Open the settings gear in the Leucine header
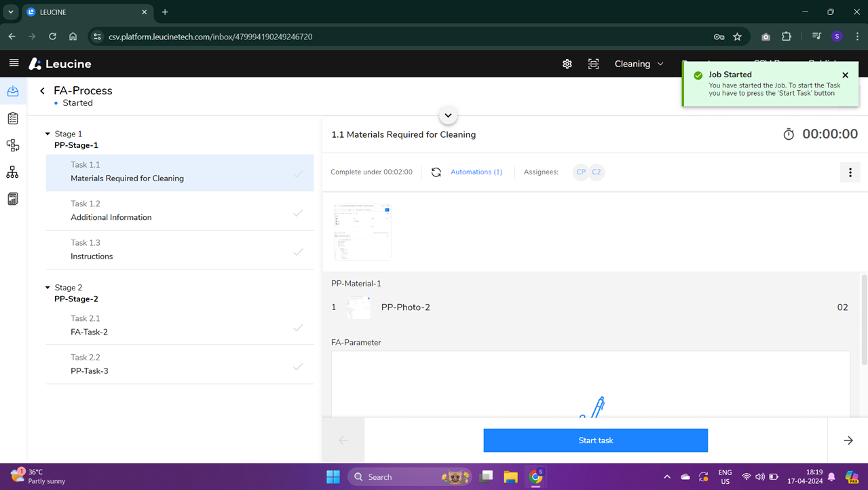The image size is (868, 490). coord(567,64)
